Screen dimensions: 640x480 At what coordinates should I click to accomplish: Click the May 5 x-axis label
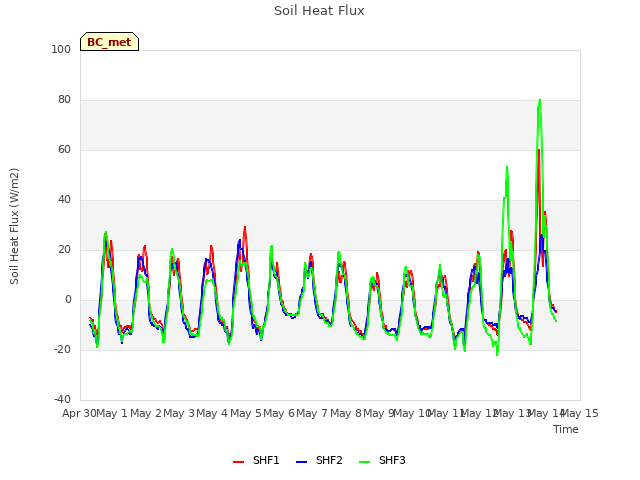246,413
